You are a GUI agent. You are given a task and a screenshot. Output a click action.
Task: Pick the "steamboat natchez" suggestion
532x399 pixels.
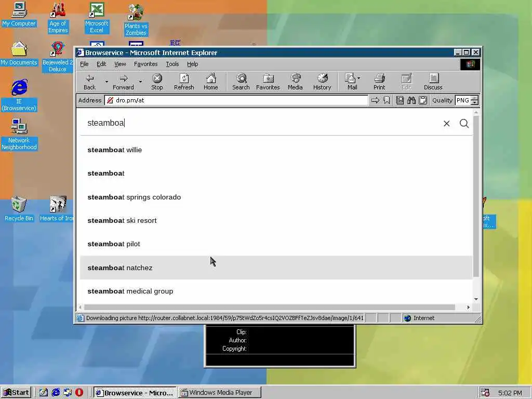[x=276, y=268]
